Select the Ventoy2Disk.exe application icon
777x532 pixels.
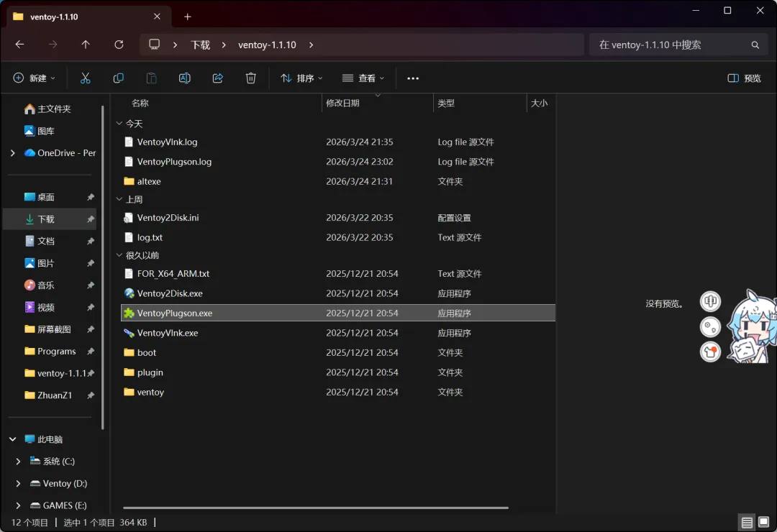[129, 293]
